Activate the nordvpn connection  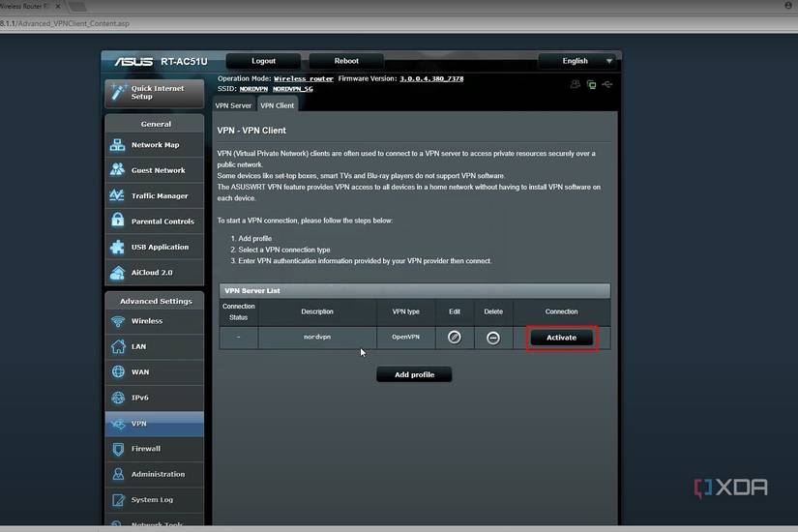(x=561, y=338)
